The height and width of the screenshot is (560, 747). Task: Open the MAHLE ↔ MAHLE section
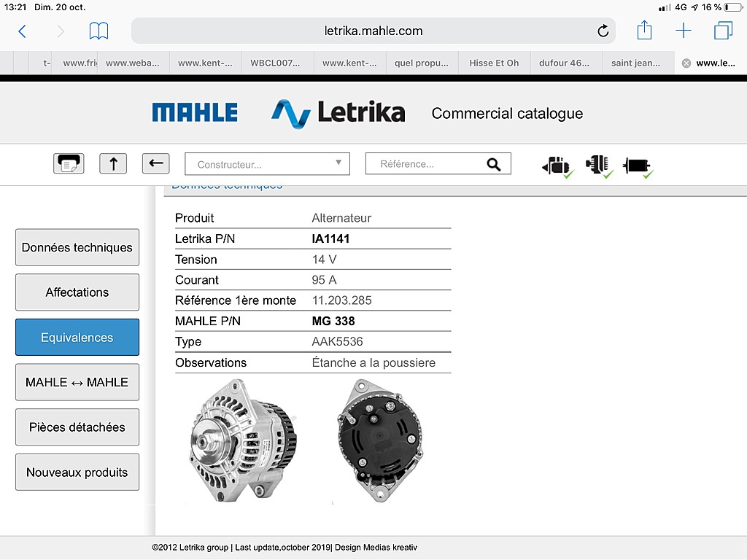(77, 382)
